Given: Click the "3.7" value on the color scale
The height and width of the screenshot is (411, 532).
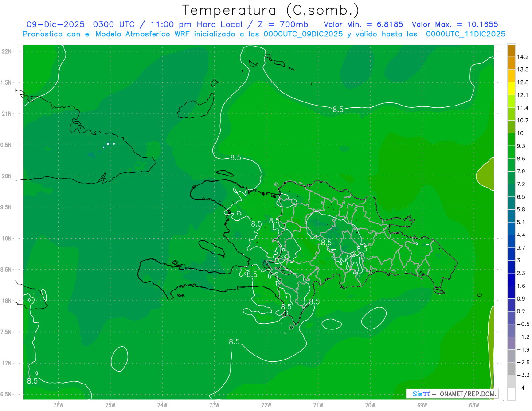Looking at the screenshot, I should 521,247.
